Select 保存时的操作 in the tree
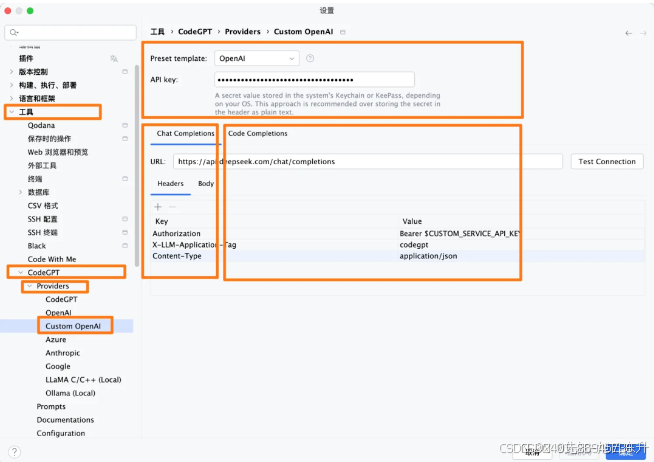This screenshot has height=462, width=654. tap(49, 138)
